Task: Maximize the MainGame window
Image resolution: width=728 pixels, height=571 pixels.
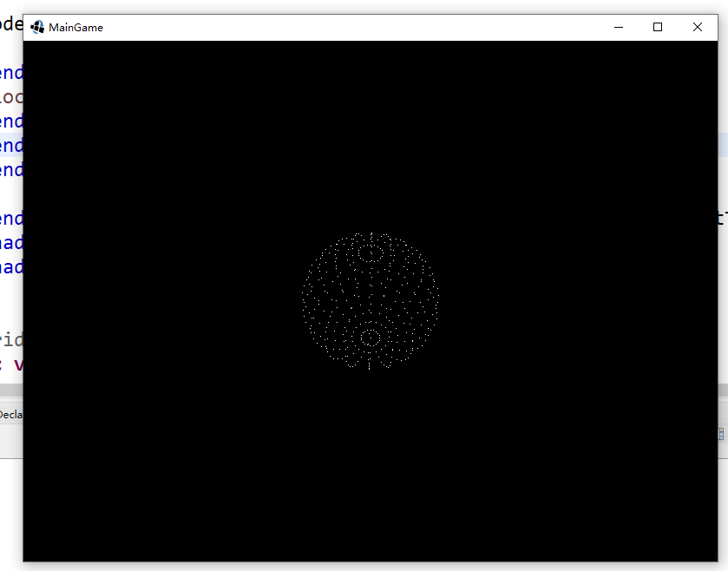Action: 658,28
